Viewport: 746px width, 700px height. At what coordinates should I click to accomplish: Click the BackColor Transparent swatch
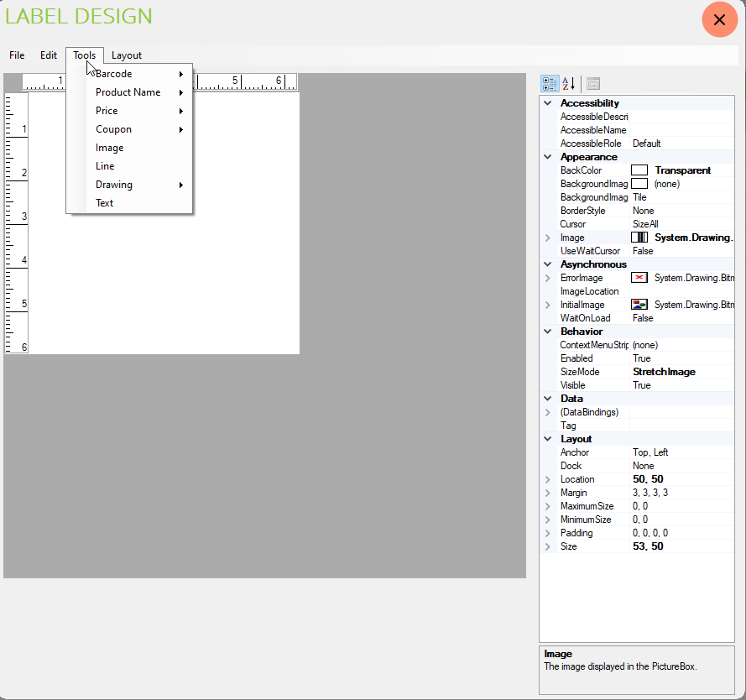(639, 170)
